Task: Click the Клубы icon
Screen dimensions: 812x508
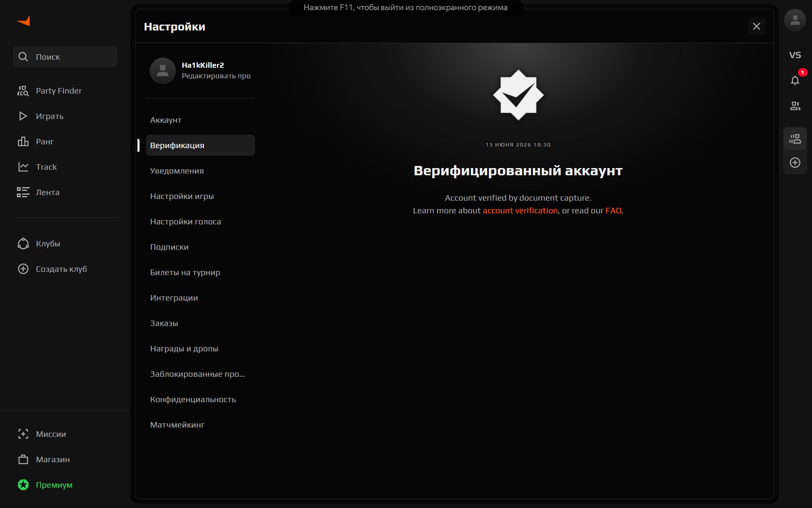Action: [x=23, y=243]
